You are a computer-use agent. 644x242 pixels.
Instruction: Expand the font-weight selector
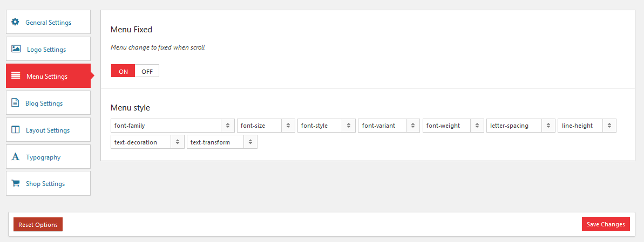pyautogui.click(x=453, y=126)
